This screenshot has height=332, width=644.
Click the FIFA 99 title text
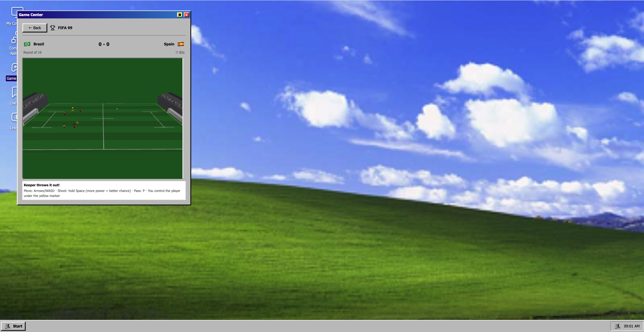click(65, 28)
